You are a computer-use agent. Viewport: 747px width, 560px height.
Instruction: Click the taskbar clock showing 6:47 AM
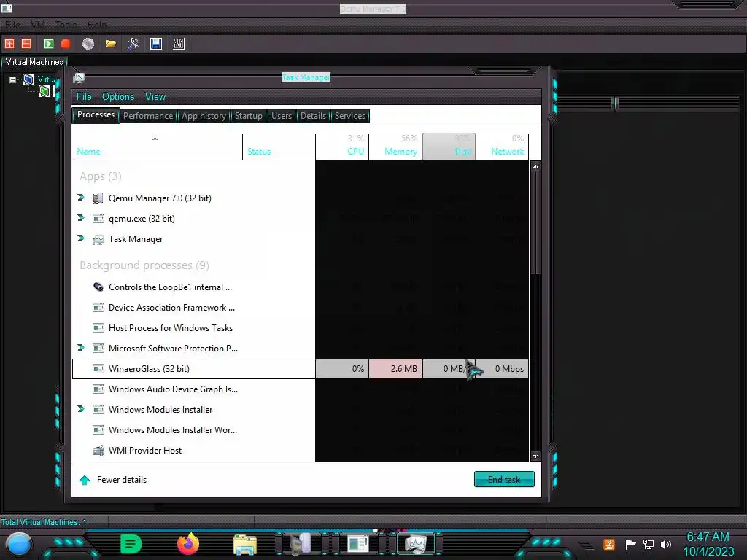(708, 544)
